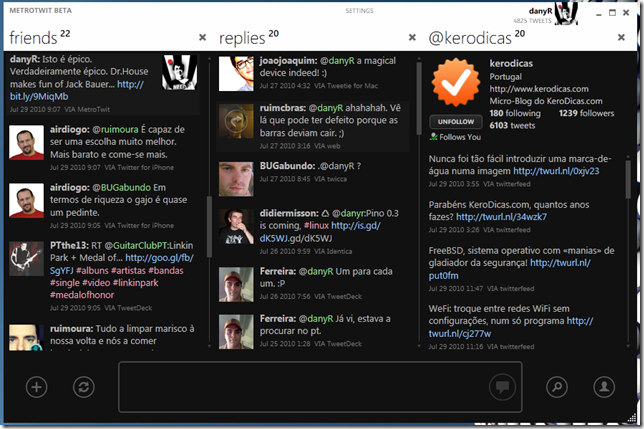Viewport: 644px width, 429px height.
Task: Click Ferreira avatar on 'Um para cada' tweet
Action: [x=236, y=284]
